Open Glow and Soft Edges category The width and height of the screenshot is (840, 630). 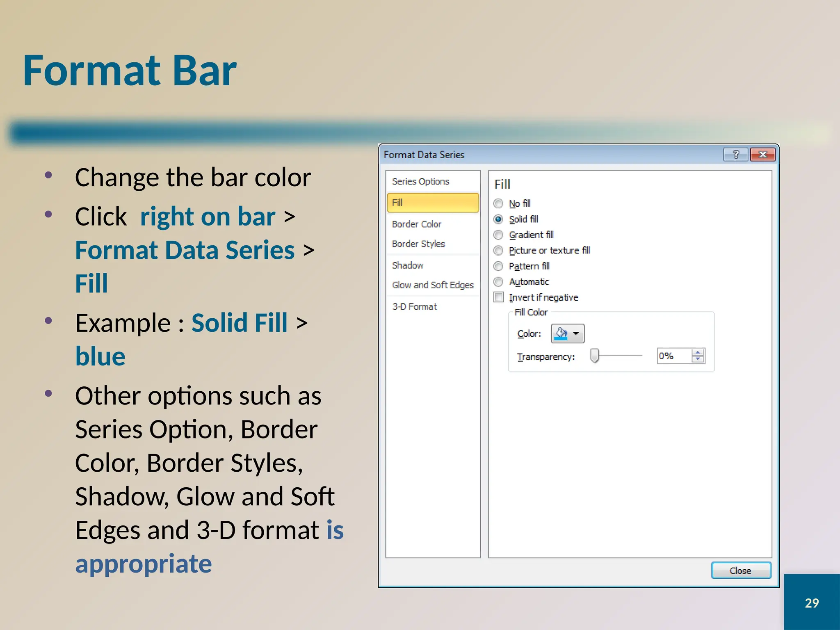433,285
